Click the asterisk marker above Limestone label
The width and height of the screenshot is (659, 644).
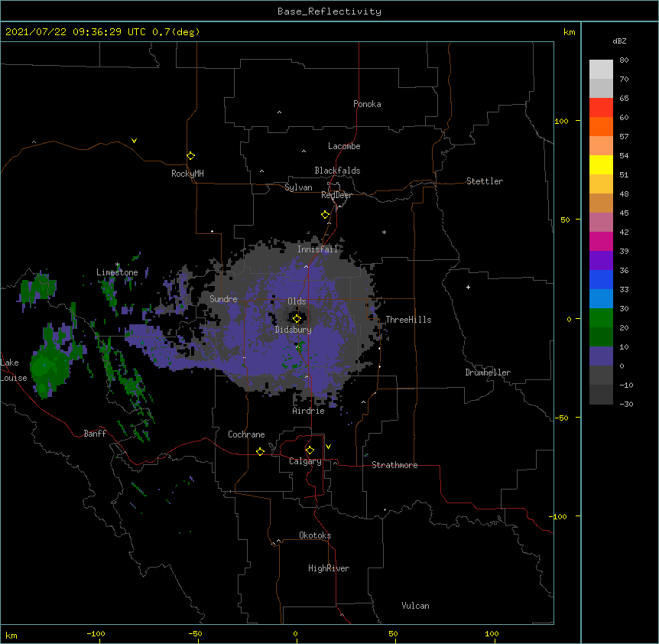pos(118,265)
